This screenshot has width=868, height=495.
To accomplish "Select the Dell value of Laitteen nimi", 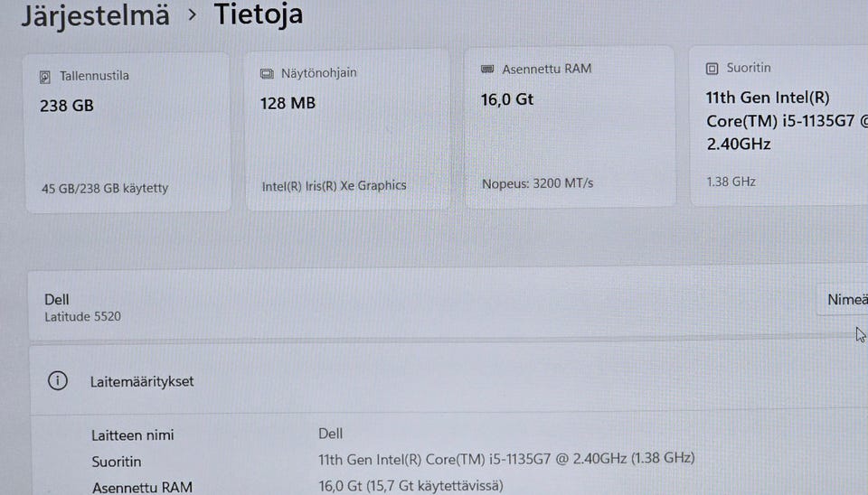I will pos(330,434).
